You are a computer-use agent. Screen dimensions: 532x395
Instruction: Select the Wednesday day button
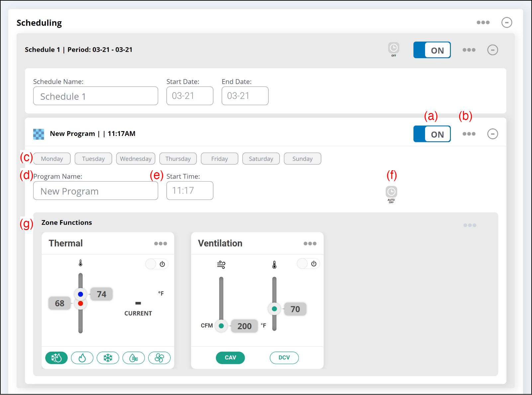pyautogui.click(x=135, y=159)
